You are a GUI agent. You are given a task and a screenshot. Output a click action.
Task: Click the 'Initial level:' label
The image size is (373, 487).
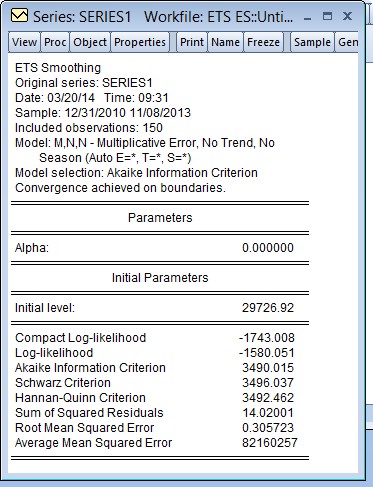pyautogui.click(x=45, y=308)
